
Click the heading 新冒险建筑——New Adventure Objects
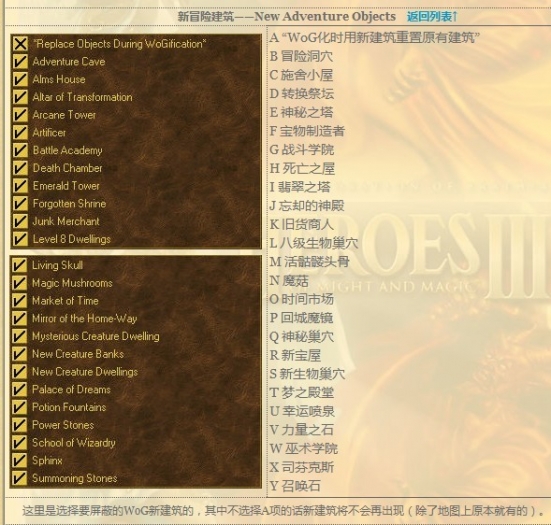click(287, 16)
